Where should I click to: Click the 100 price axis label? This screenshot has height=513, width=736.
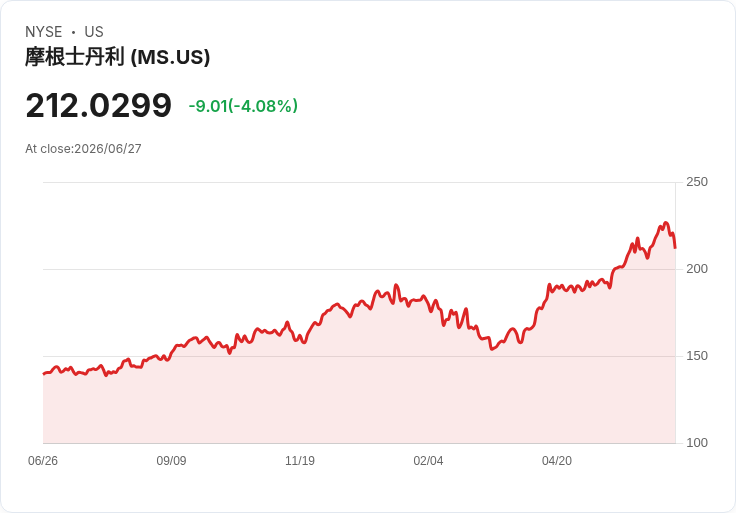tap(697, 443)
